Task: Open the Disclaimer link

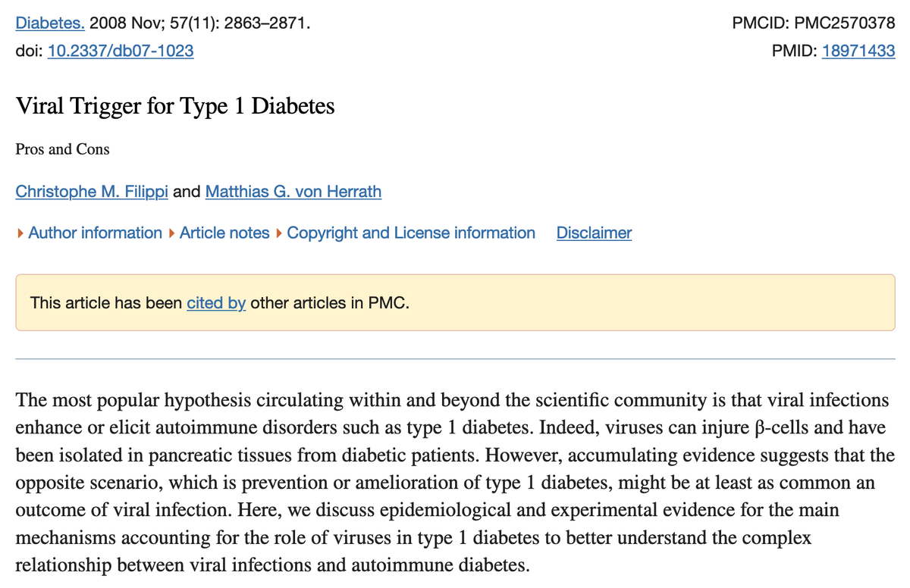Action: [x=594, y=233]
